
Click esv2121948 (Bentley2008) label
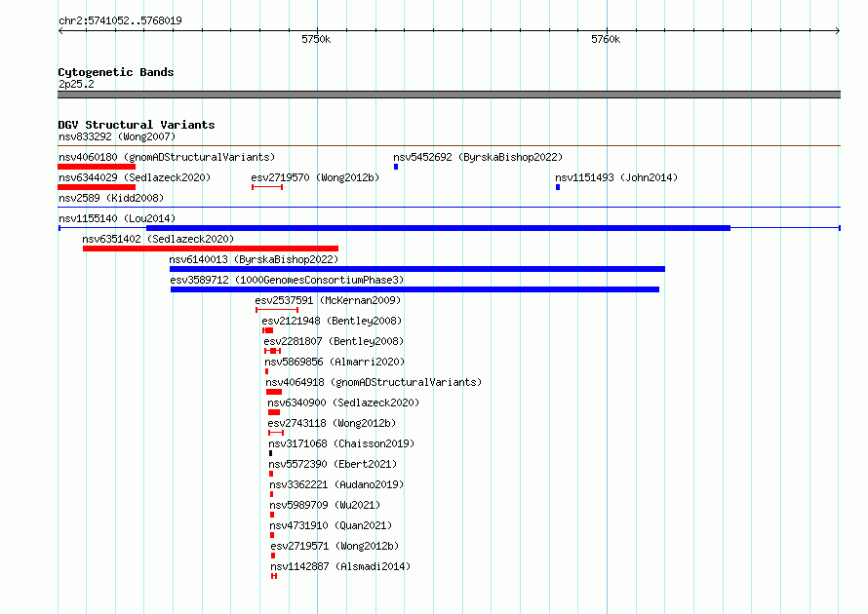tap(332, 321)
